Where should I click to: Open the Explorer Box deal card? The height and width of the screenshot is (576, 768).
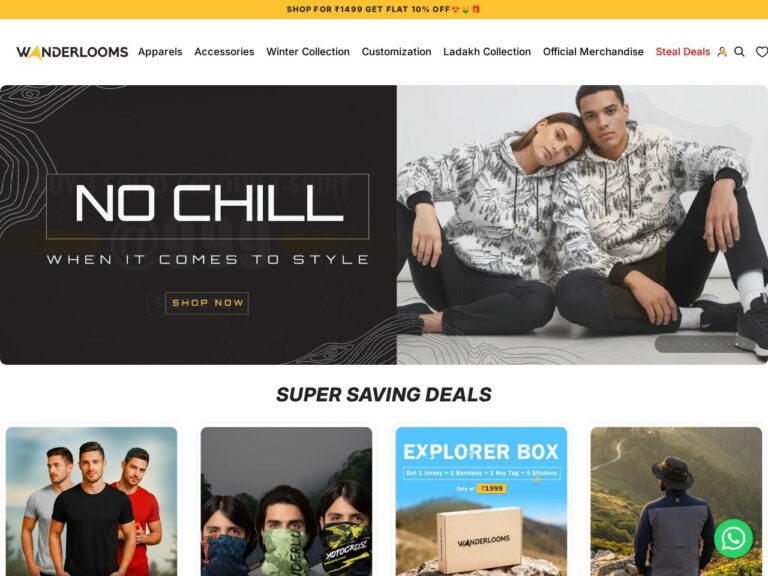tap(481, 502)
